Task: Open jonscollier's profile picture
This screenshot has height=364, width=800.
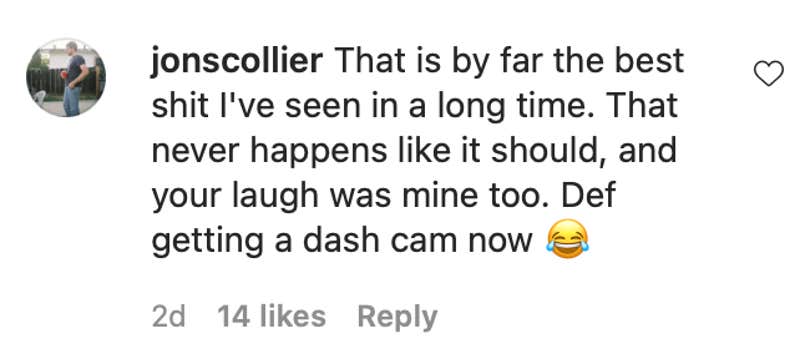Action: [x=66, y=78]
